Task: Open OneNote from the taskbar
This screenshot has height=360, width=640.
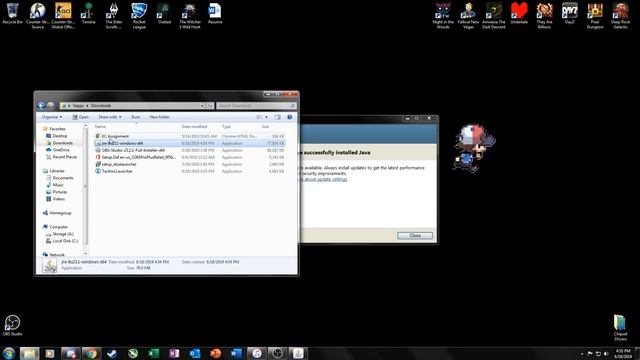Action: (174, 353)
